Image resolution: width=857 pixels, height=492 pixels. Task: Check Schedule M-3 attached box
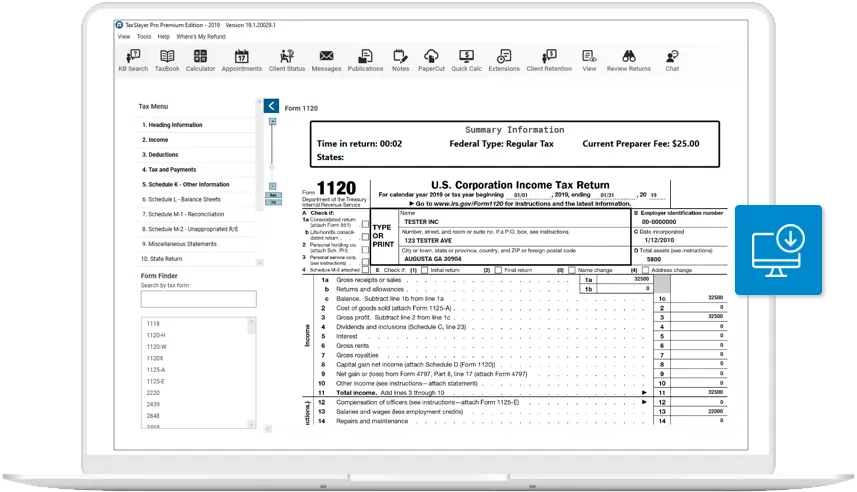point(365,270)
